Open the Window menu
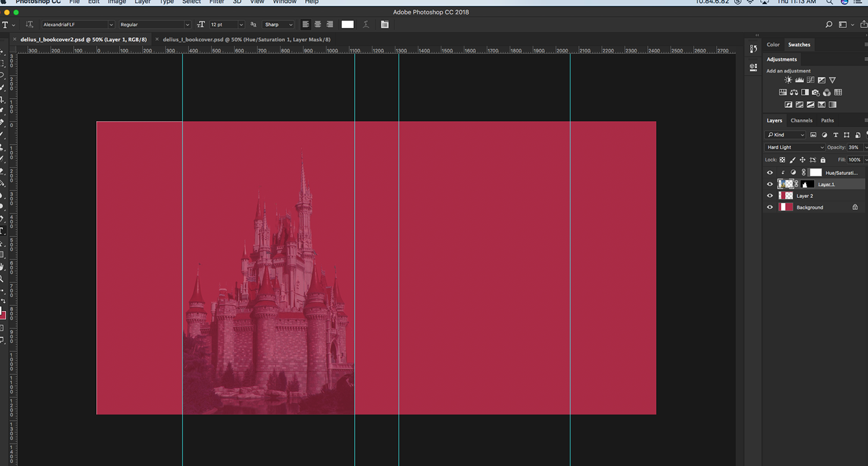The width and height of the screenshot is (868, 466). point(285,2)
